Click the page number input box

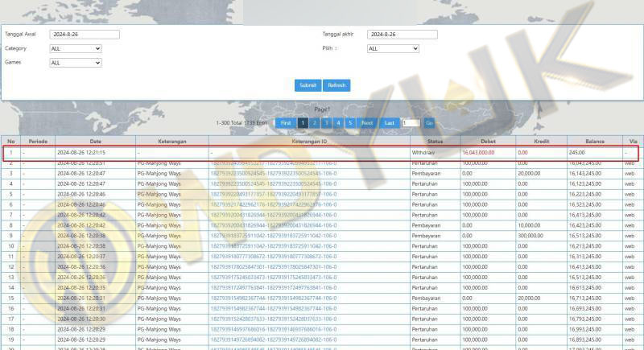coord(410,123)
